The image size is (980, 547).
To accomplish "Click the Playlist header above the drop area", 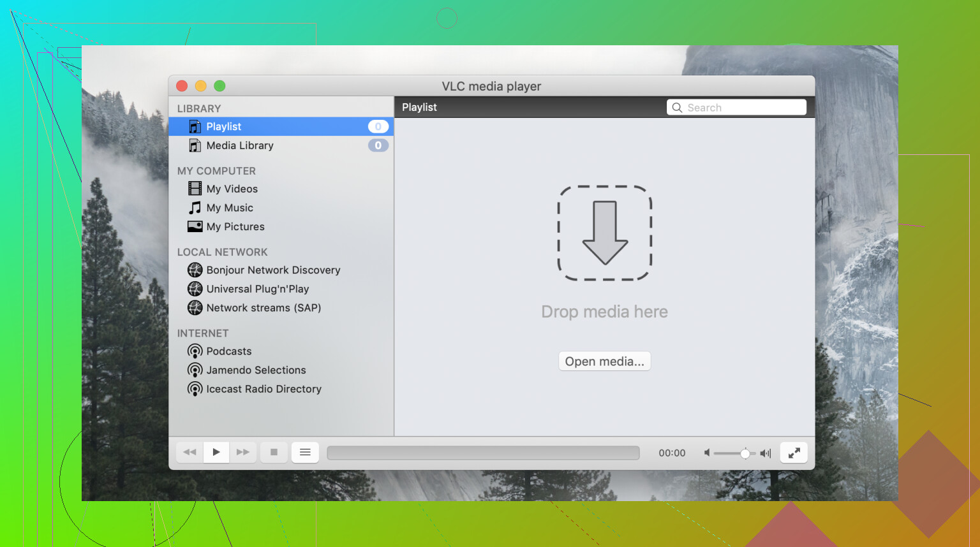I will point(419,108).
